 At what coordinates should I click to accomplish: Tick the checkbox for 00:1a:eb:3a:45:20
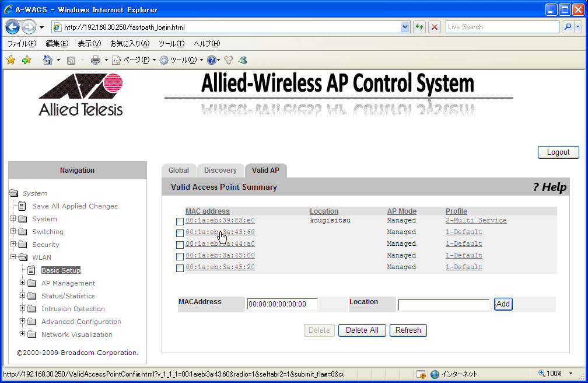point(180,268)
